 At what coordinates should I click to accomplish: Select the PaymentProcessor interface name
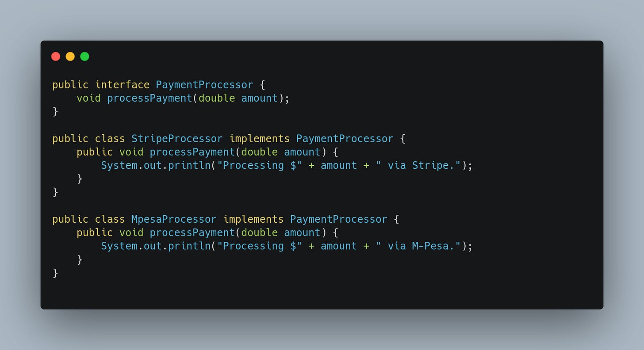[x=204, y=84]
